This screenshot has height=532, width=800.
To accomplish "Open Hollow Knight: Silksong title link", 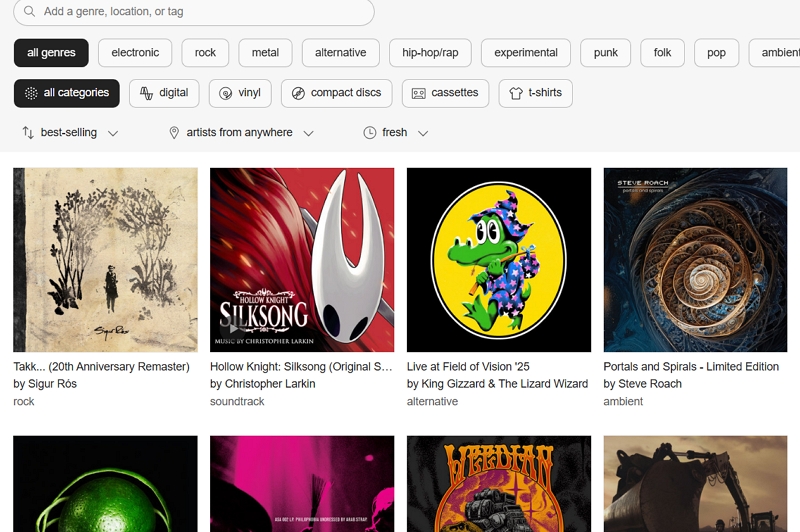I will tap(301, 367).
